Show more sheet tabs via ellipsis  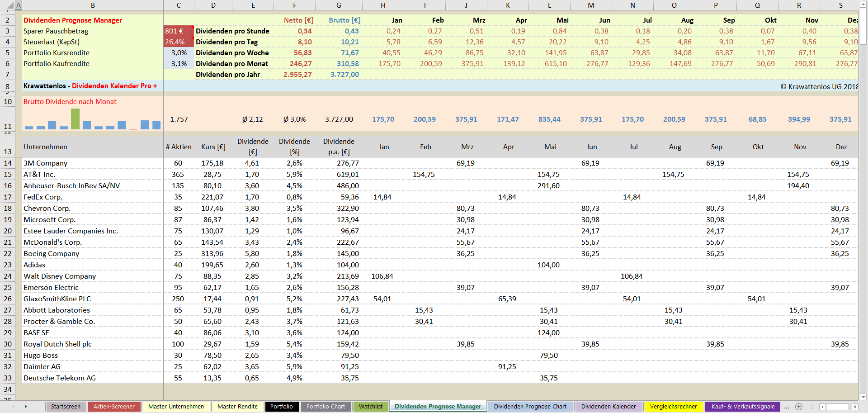point(787,407)
